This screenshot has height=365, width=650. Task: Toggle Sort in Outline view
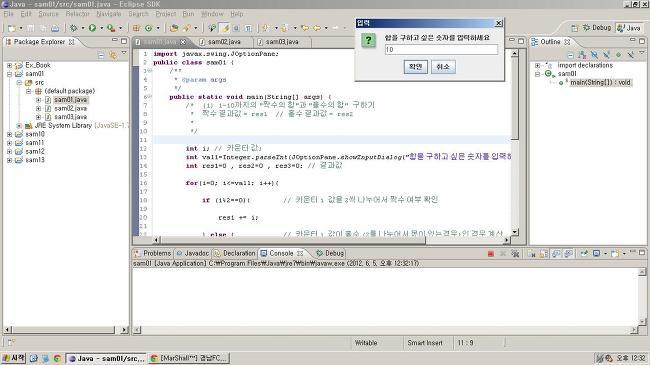pos(582,55)
